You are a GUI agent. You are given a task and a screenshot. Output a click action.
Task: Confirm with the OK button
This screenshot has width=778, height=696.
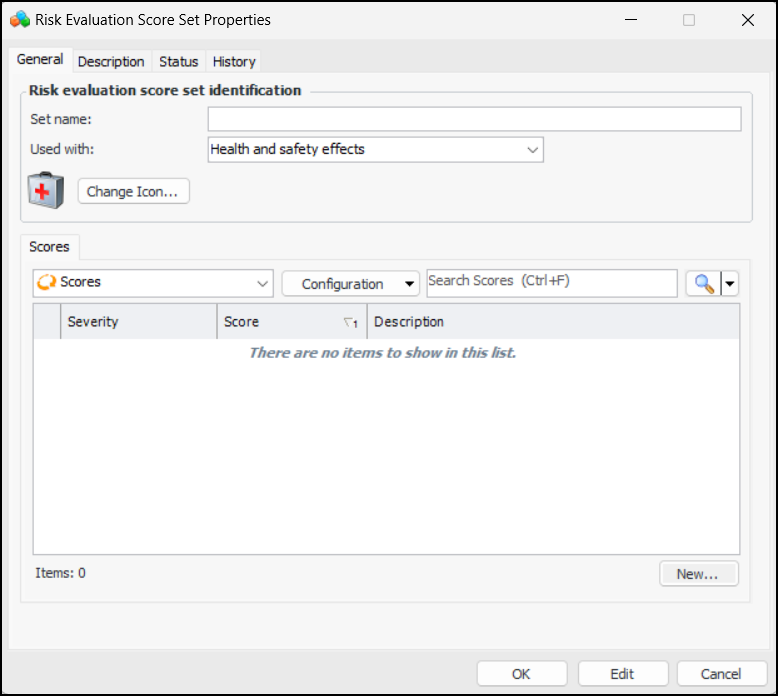point(521,674)
